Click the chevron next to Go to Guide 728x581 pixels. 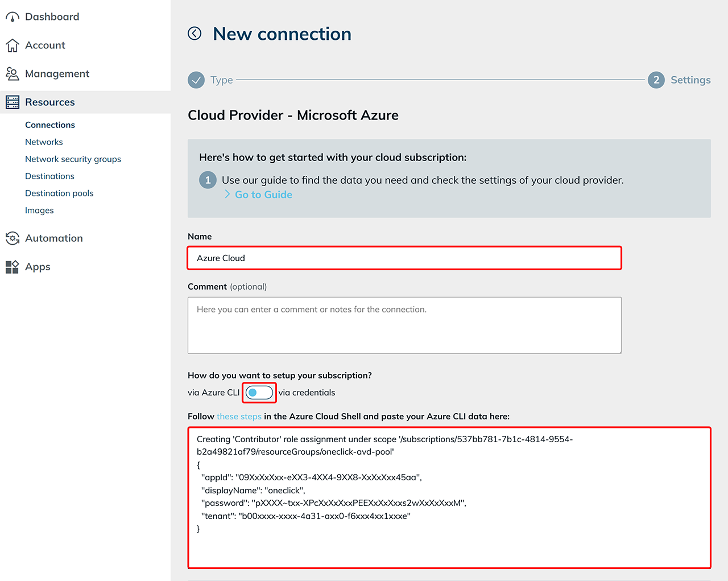click(227, 195)
